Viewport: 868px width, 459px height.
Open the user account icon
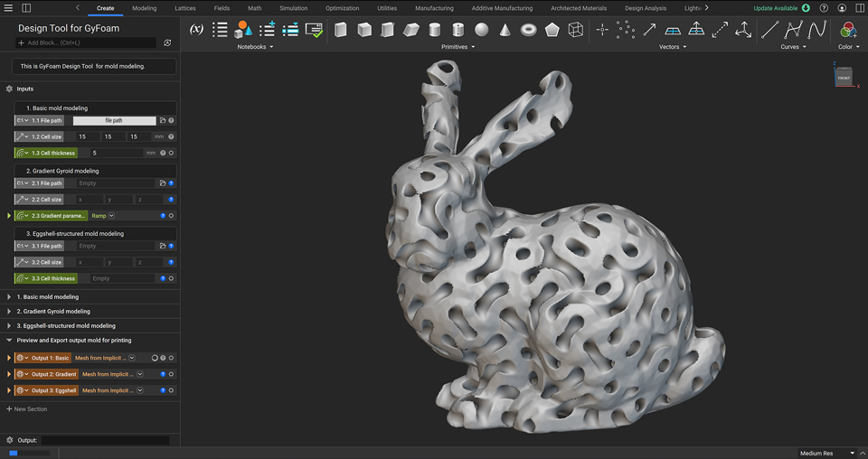842,8
